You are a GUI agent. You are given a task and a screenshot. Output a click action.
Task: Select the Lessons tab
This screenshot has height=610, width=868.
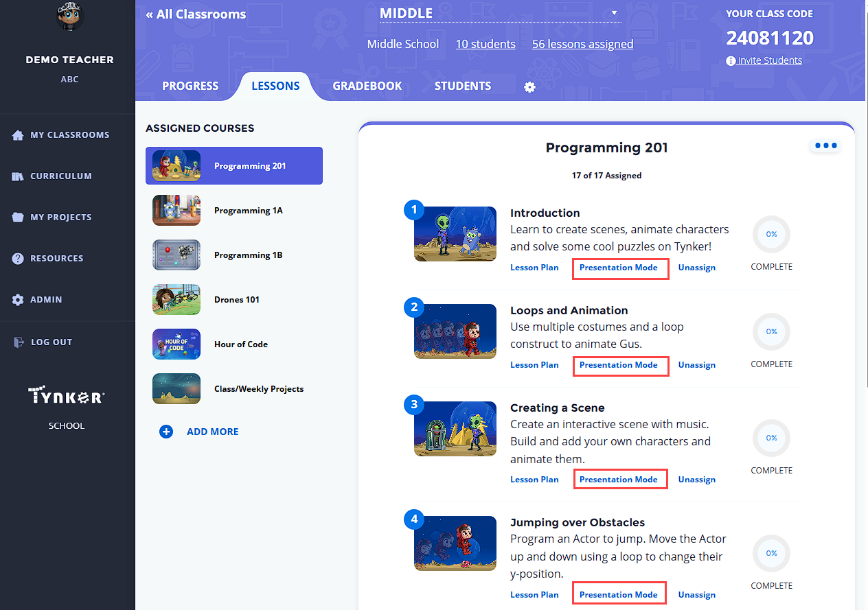pyautogui.click(x=275, y=86)
